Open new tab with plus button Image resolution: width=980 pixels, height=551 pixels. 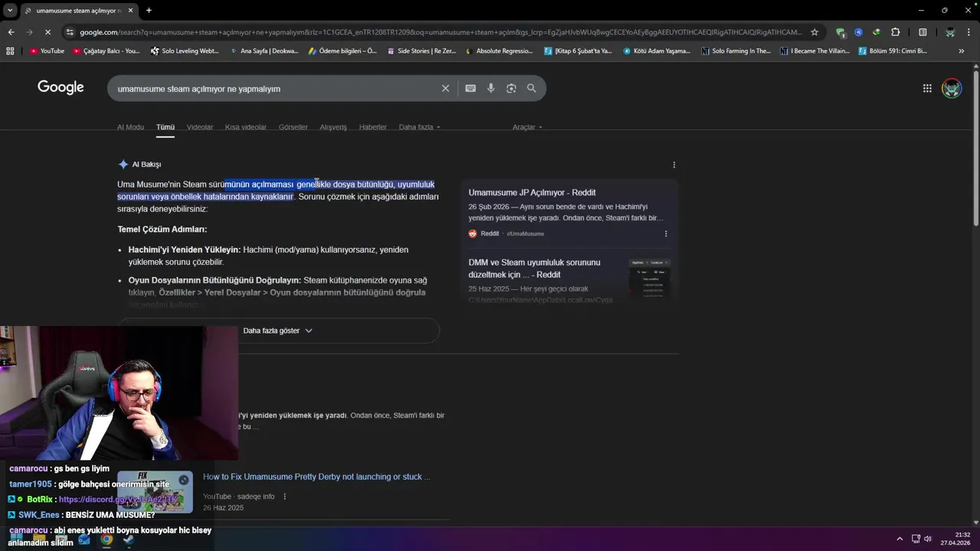[149, 11]
